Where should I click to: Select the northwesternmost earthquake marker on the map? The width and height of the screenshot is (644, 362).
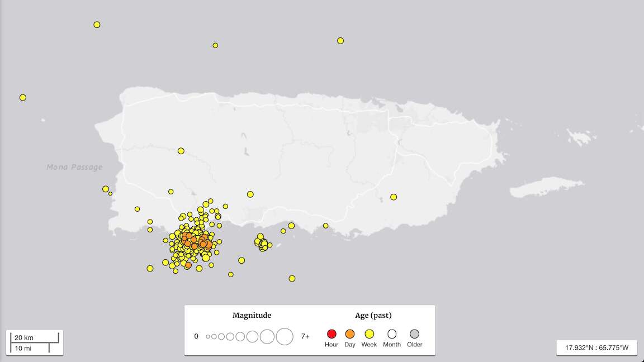pyautogui.click(x=97, y=25)
